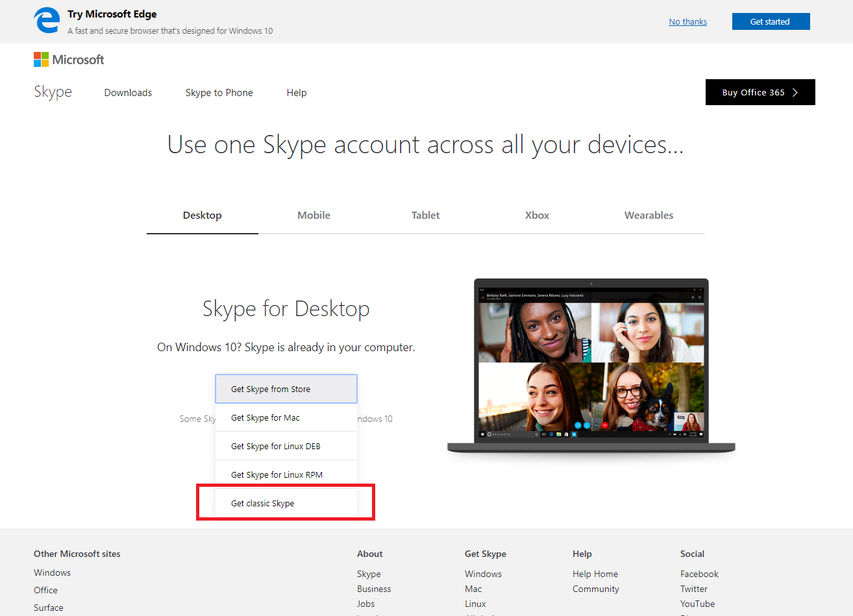Open the Twitter social link
Screen dimensions: 853x616
click(x=694, y=589)
